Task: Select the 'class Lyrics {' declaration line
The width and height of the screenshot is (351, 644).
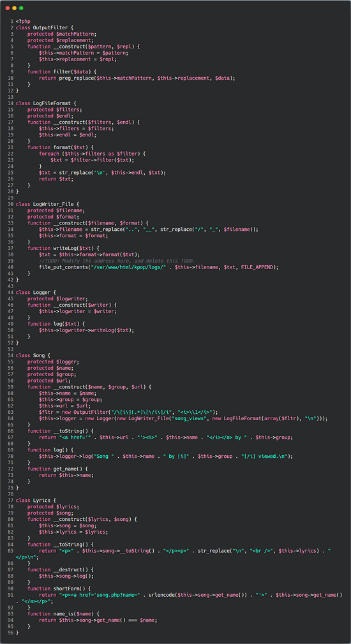Action: [36, 501]
